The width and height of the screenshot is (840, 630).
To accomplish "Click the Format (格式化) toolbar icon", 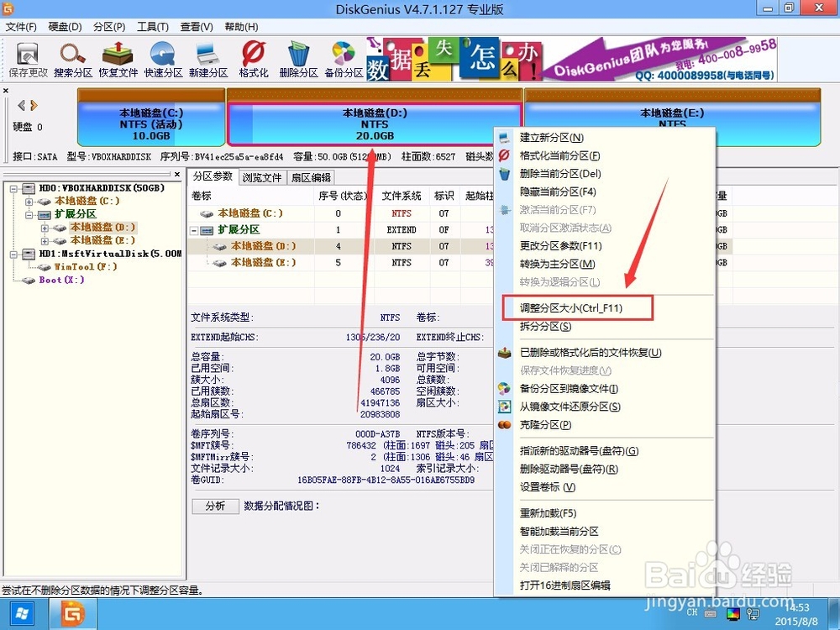I will point(254,60).
